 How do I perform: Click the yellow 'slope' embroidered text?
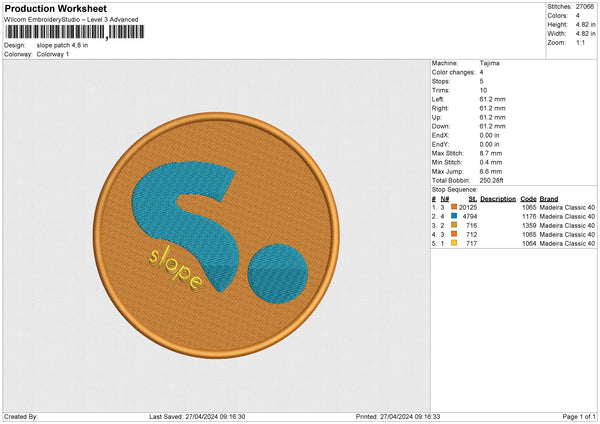point(174,268)
